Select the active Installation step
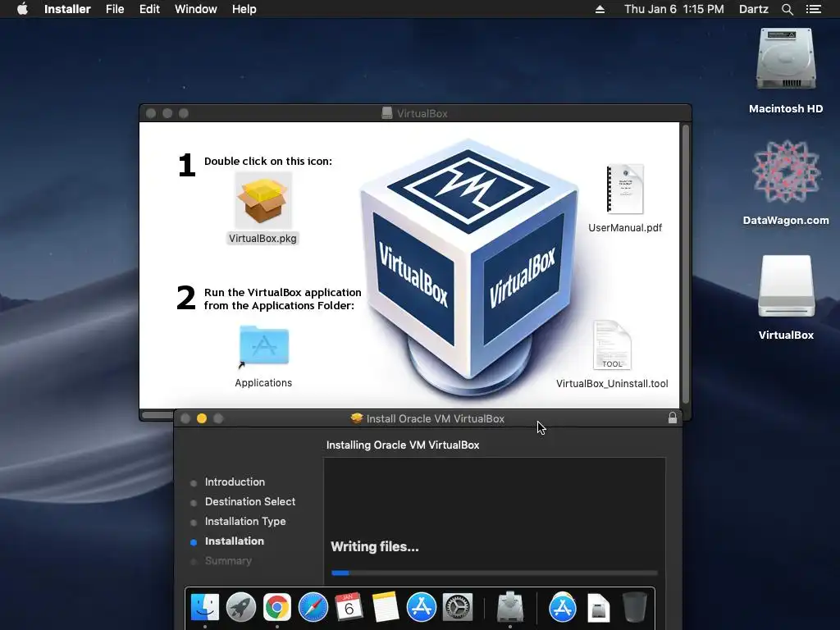 [x=234, y=541]
